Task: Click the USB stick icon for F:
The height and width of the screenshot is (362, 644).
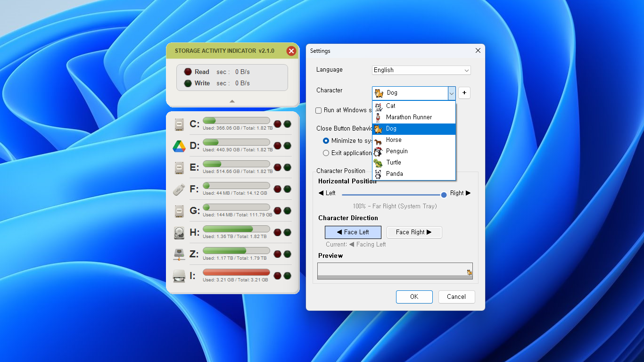Action: click(x=179, y=189)
